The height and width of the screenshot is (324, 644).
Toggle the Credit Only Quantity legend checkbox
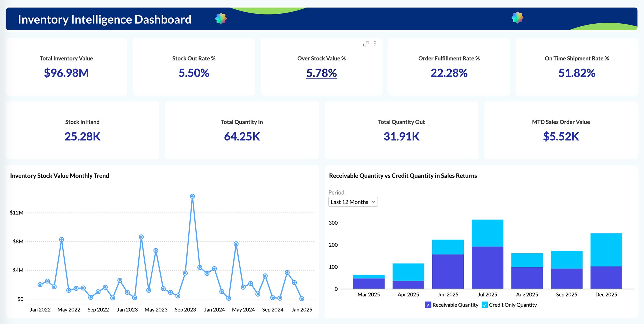(485, 305)
